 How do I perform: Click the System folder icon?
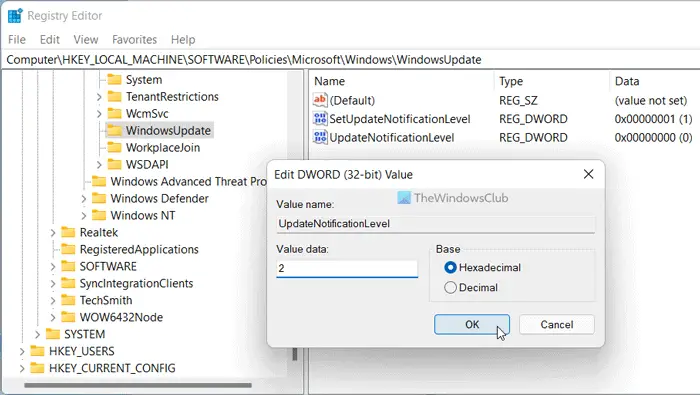(x=114, y=79)
